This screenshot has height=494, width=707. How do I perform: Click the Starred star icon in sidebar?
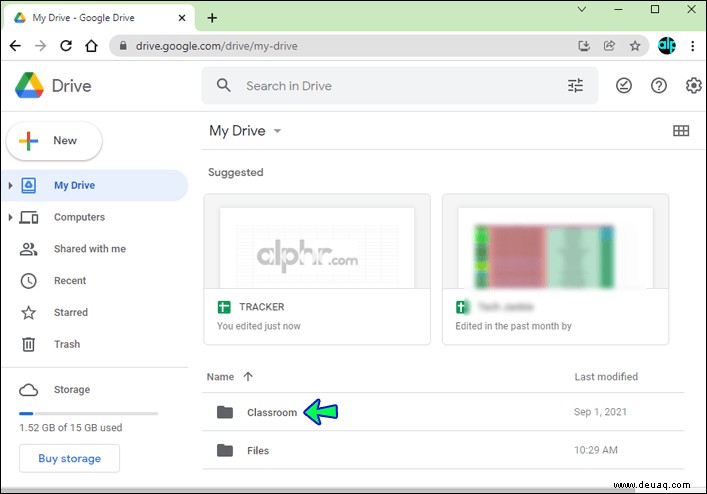click(x=28, y=312)
